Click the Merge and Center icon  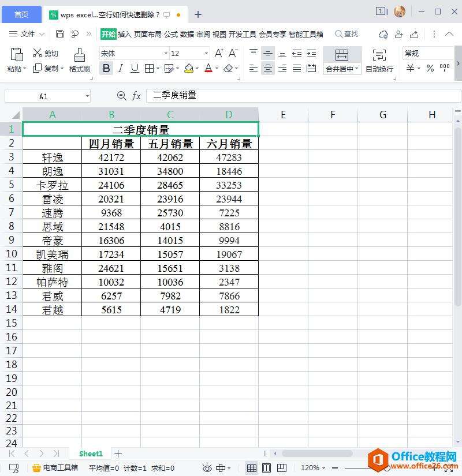pos(342,55)
